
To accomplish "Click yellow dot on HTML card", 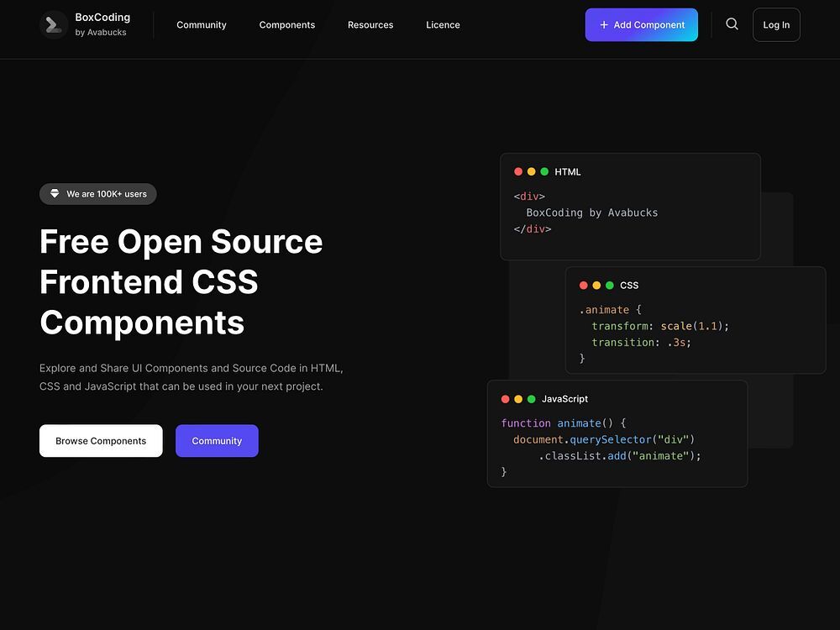I will click(x=532, y=171).
